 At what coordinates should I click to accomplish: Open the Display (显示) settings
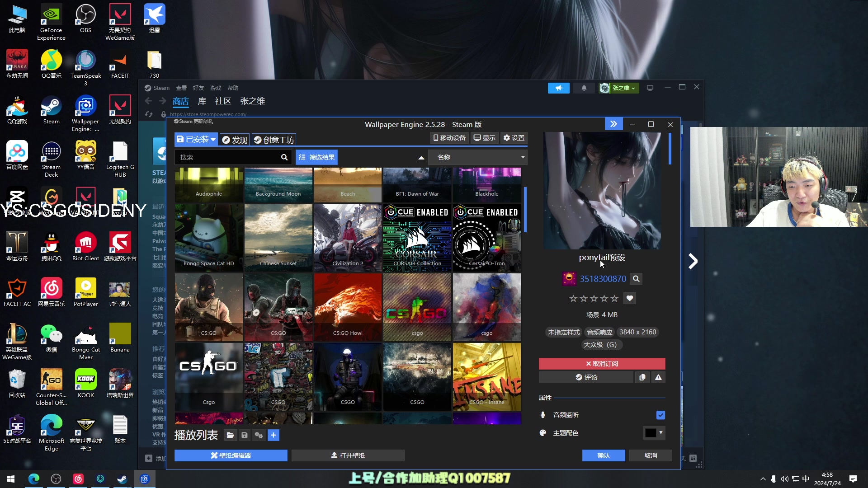pyautogui.click(x=484, y=138)
